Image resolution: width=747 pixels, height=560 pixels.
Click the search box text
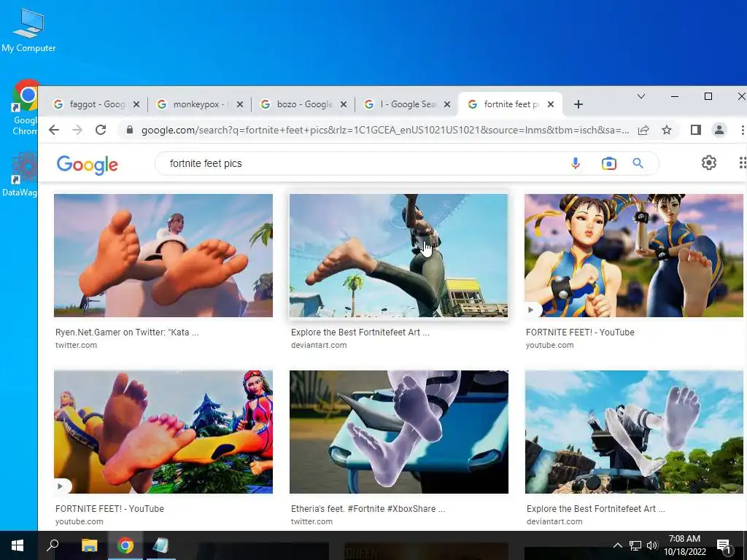point(206,163)
